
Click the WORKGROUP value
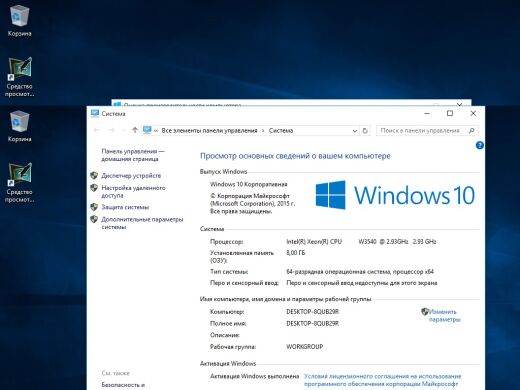coord(304,347)
